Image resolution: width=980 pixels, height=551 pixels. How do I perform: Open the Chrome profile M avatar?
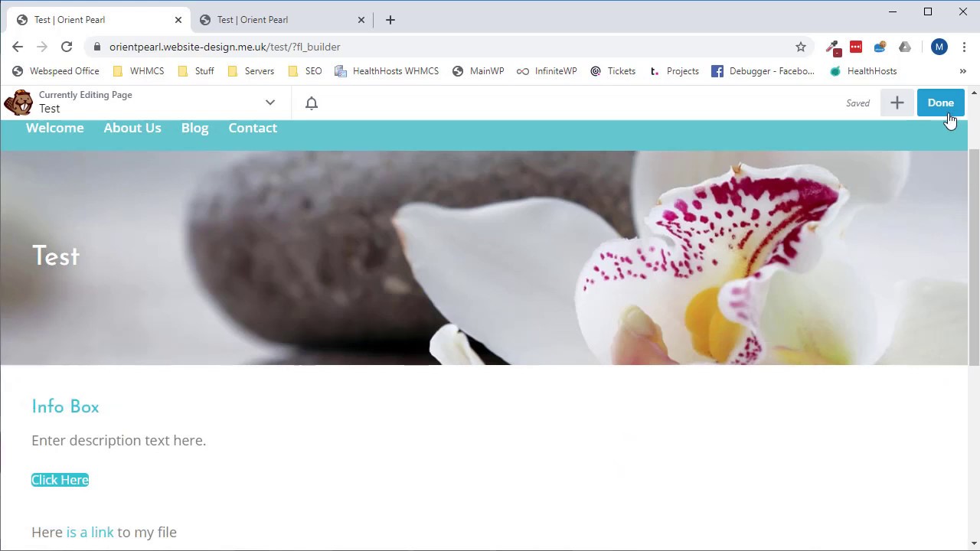point(939,47)
